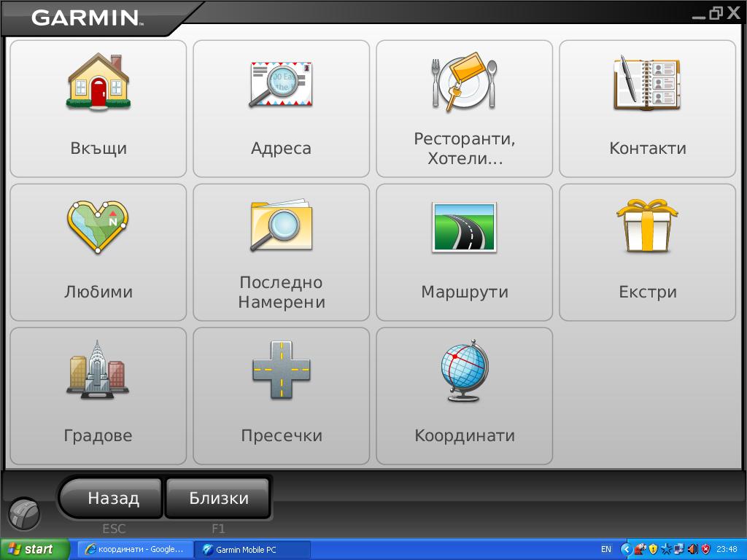Click the yellow shield warning tray icon
747x560 pixels.
tap(653, 550)
